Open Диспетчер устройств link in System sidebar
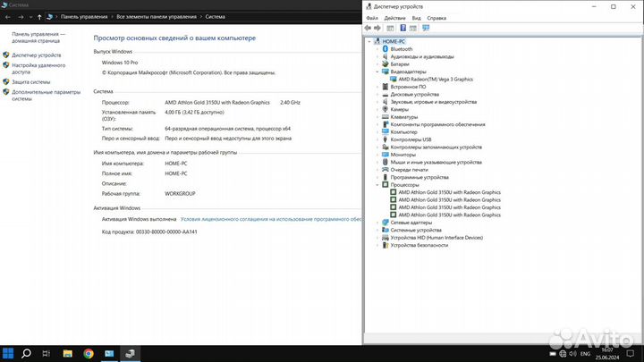 click(x=36, y=55)
